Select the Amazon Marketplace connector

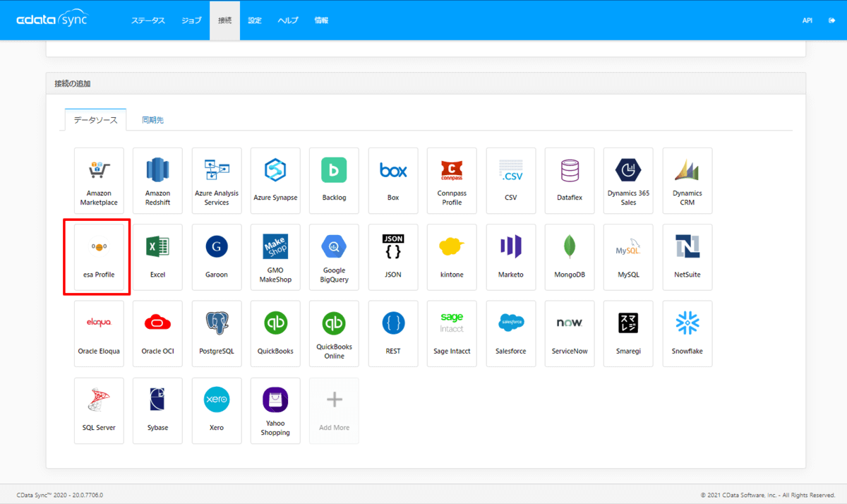coord(99,181)
